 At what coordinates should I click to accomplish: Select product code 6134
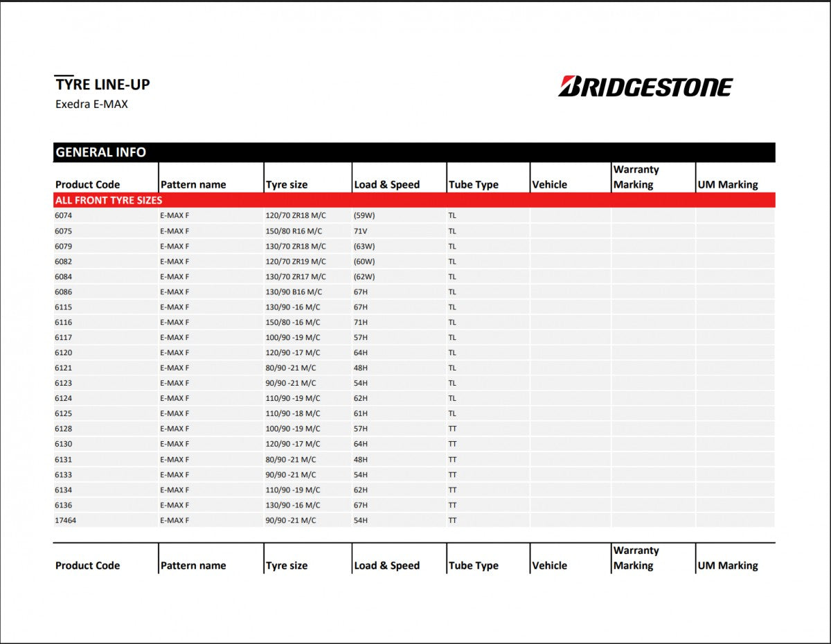tap(63, 490)
